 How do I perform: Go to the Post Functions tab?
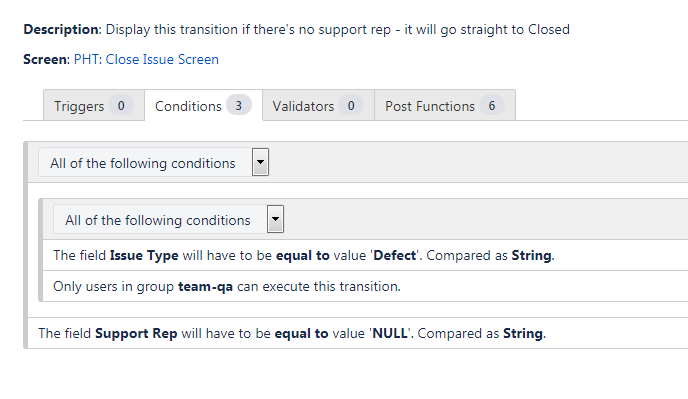click(x=445, y=105)
